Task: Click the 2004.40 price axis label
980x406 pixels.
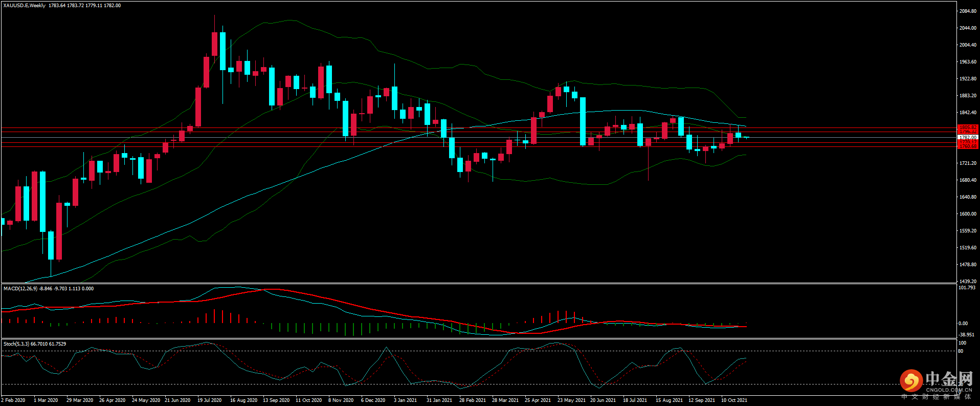Action: 968,45
